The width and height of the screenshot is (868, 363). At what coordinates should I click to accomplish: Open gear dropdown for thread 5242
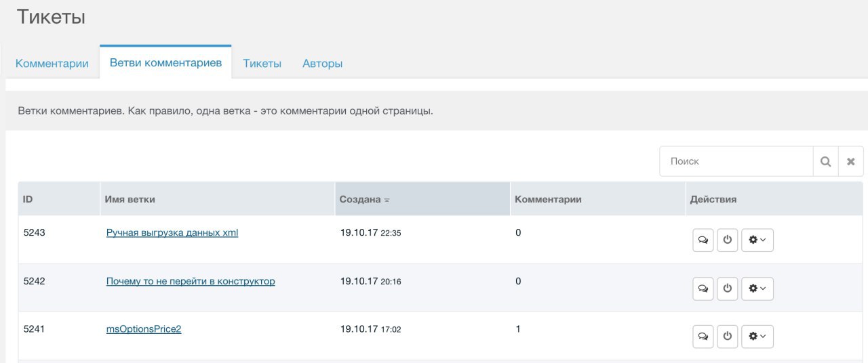[757, 289]
